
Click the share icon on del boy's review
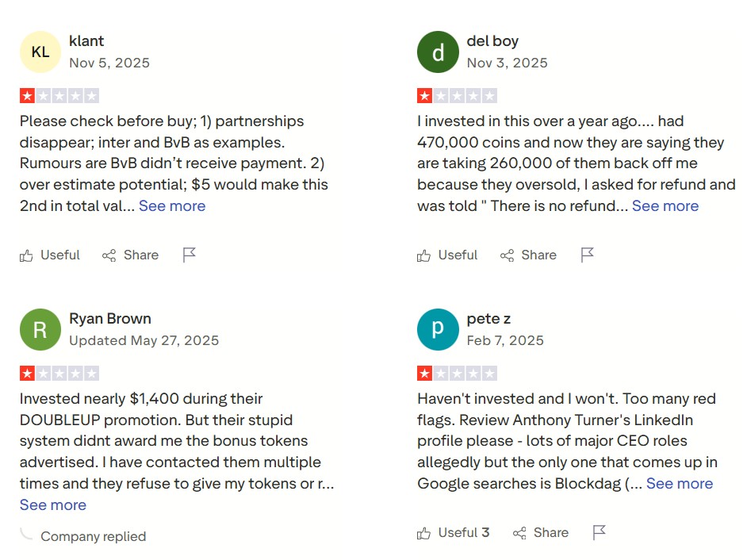508,255
